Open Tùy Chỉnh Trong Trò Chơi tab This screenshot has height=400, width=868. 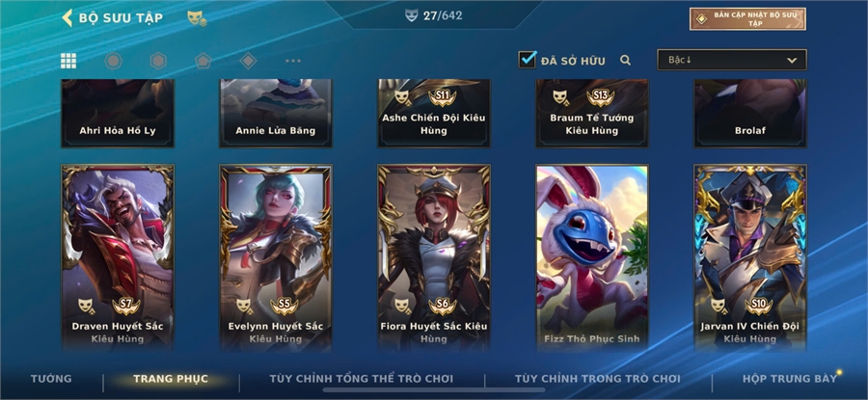[x=597, y=379]
